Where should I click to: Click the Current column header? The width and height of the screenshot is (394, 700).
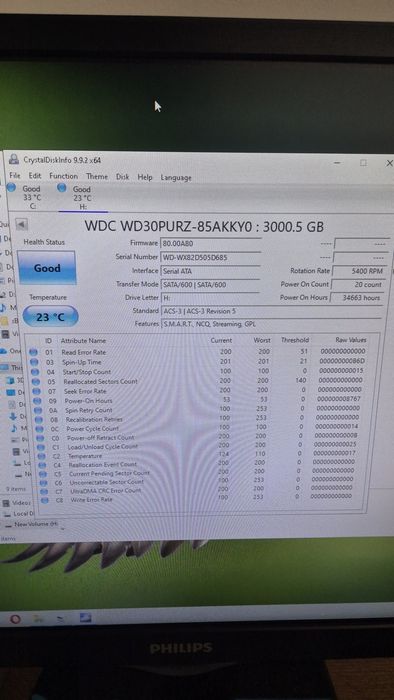pos(221,340)
